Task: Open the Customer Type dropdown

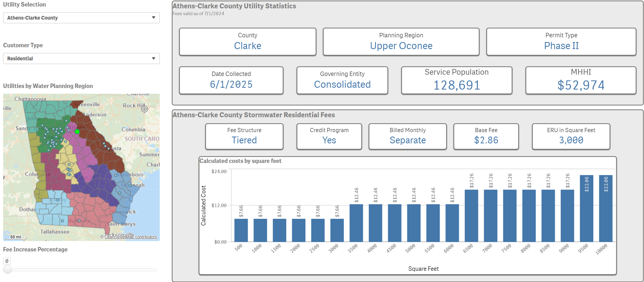Action: (x=81, y=58)
